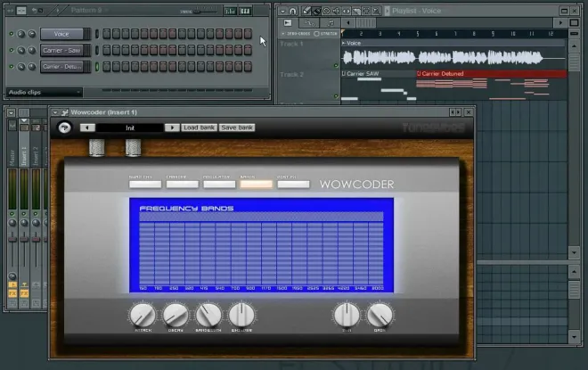The height and width of the screenshot is (370, 588).
Task: Click the Bandwidth knob in Wowcoder
Action: click(x=208, y=316)
